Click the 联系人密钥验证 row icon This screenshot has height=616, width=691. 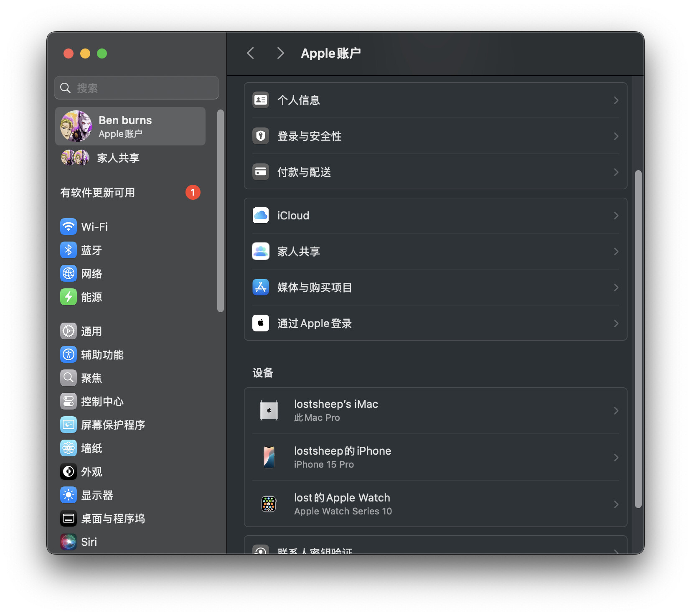(x=261, y=550)
